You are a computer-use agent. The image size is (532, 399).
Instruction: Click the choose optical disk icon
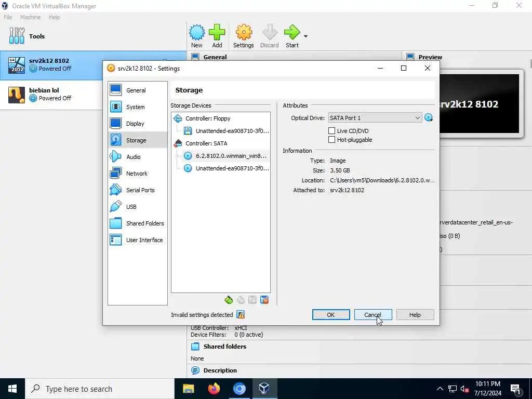tap(429, 118)
